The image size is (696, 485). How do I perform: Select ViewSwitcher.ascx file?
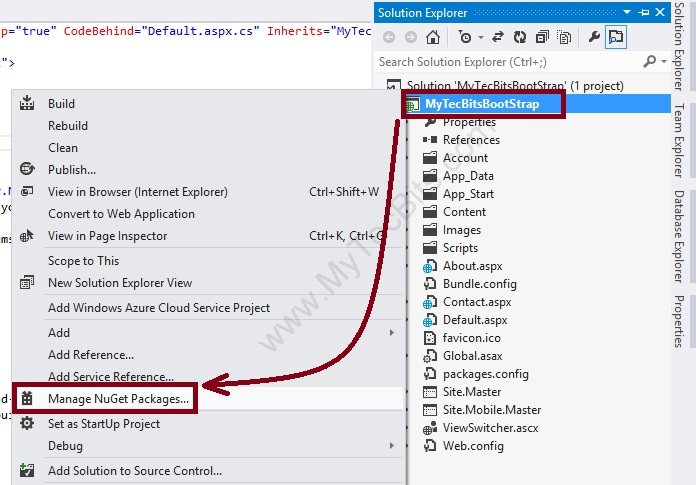(x=490, y=428)
